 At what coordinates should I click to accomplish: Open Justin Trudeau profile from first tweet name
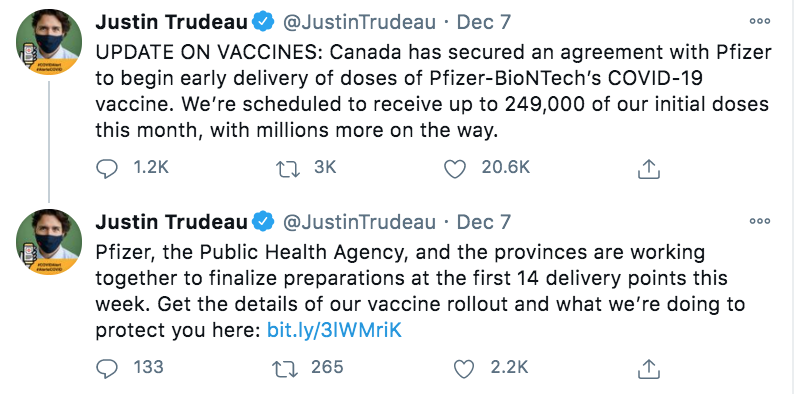coord(172,22)
